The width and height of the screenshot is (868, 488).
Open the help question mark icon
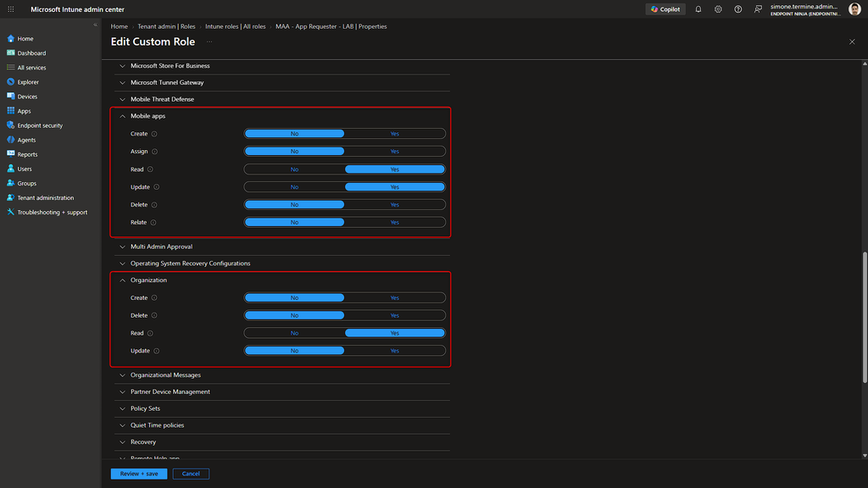(x=738, y=9)
